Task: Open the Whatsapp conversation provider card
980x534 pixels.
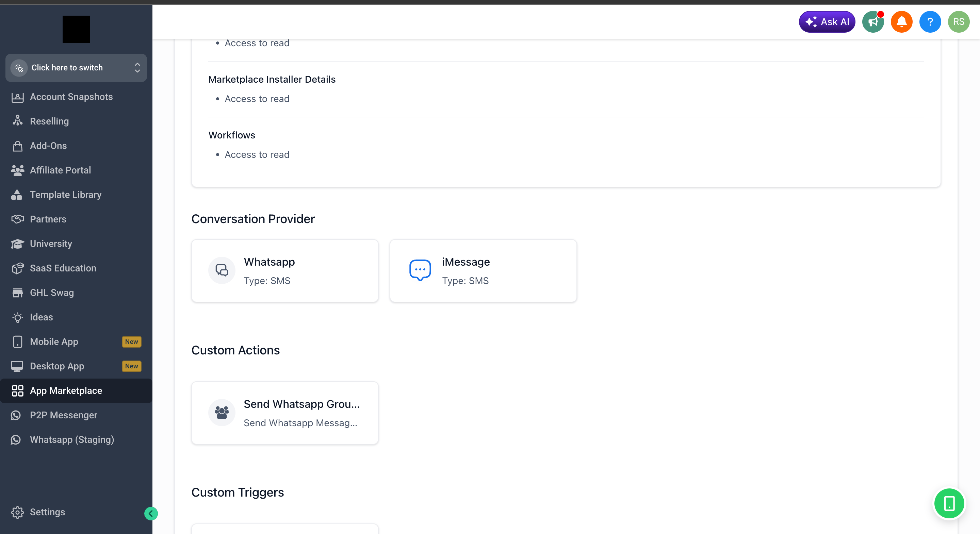Action: click(285, 271)
